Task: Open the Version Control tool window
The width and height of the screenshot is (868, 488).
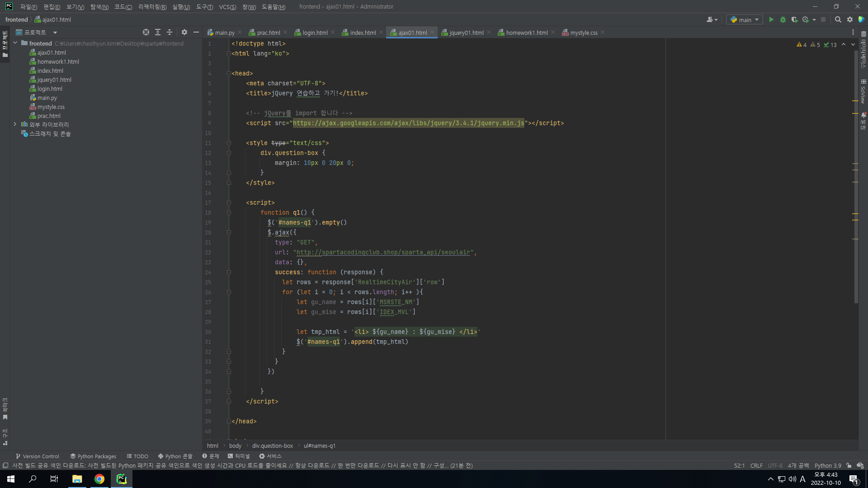Action: 37,456
